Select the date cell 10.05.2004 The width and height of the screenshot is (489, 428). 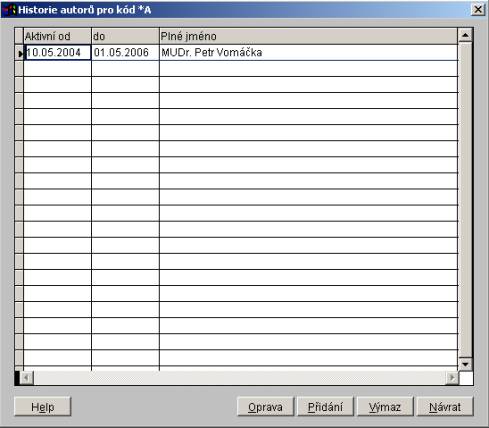57,53
